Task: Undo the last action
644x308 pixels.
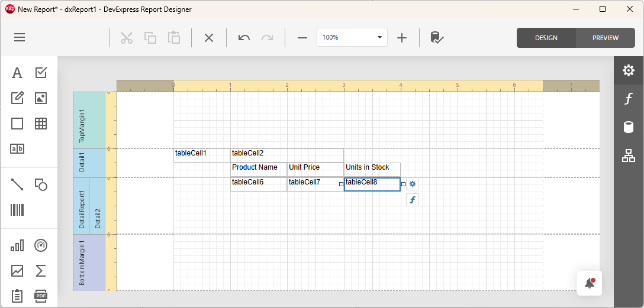Action: 244,38
